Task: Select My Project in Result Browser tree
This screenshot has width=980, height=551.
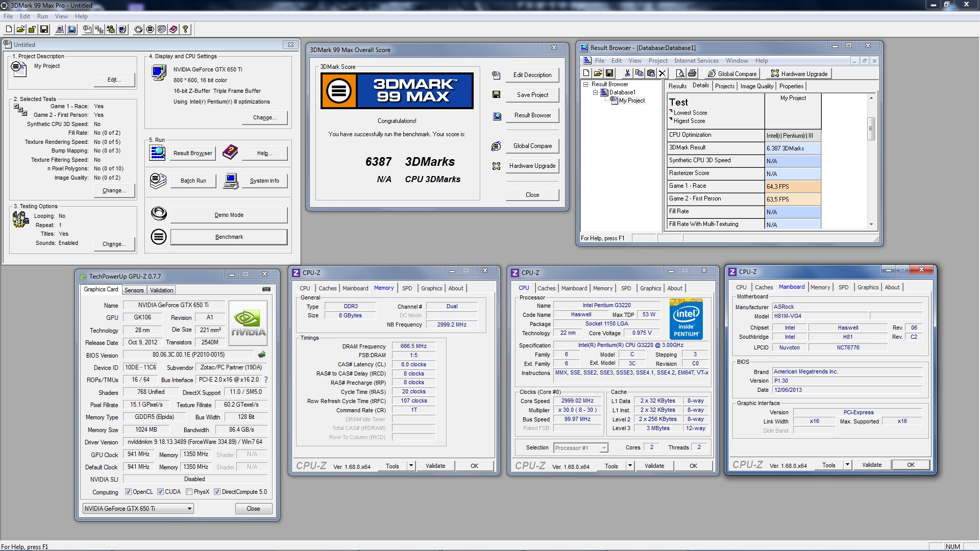Action: pyautogui.click(x=631, y=101)
